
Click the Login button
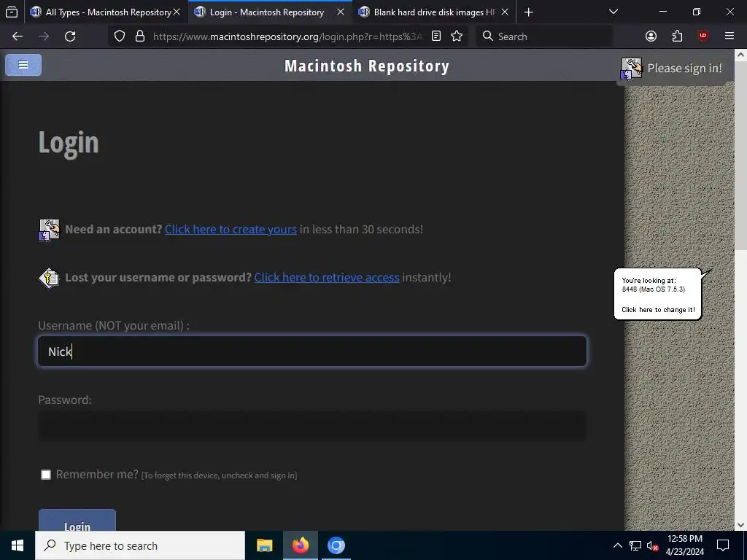click(77, 521)
